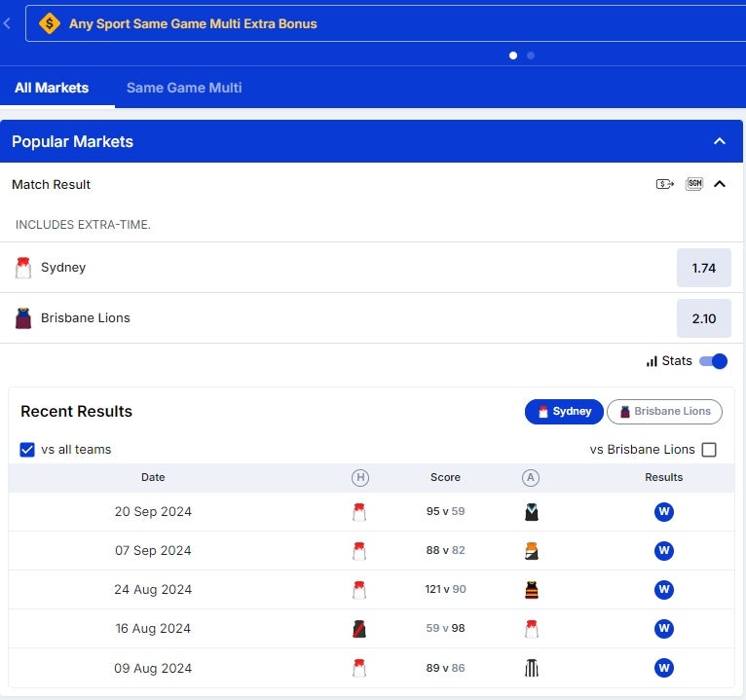Click W result badge for 24 Aug 2024
Screen dimensions: 746x700
click(663, 590)
